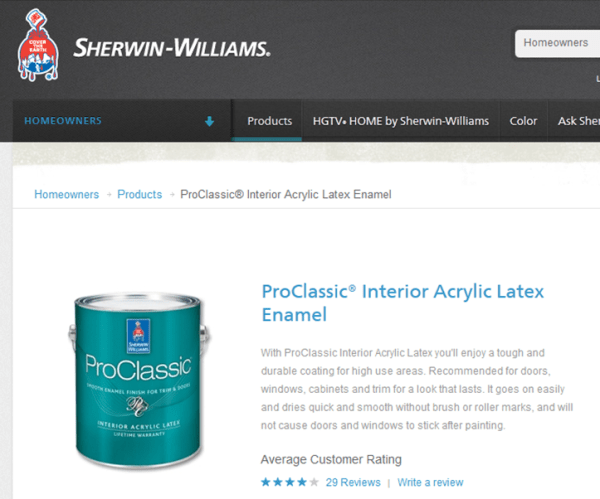This screenshot has width=600, height=499.
Task: Open HGTV HOME by Sherwin-Williams tab
Action: click(401, 121)
